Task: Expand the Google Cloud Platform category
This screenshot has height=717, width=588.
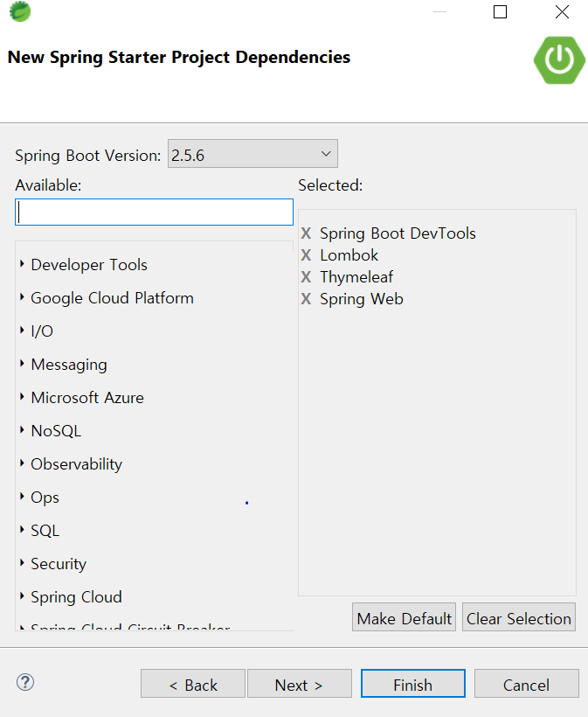Action: (22, 296)
